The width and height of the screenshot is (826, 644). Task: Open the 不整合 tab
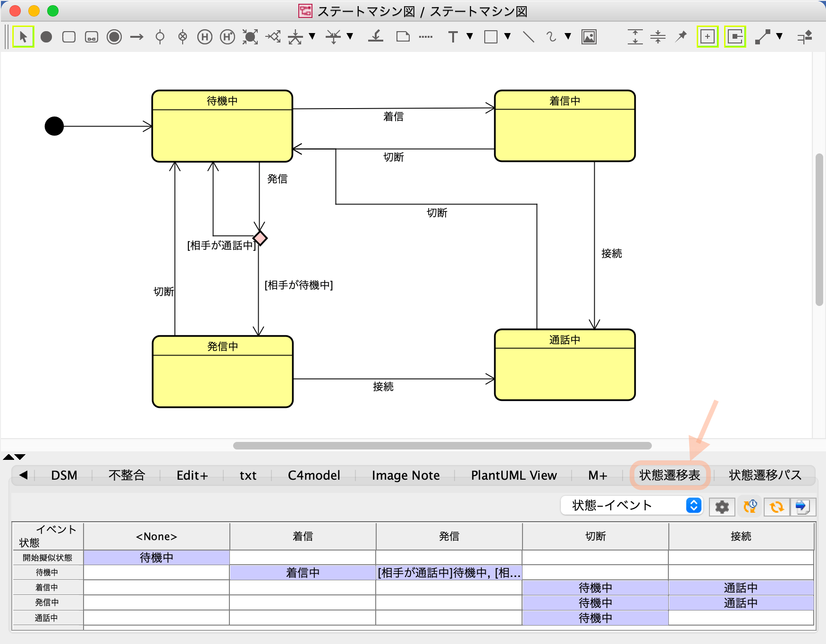pos(126,475)
